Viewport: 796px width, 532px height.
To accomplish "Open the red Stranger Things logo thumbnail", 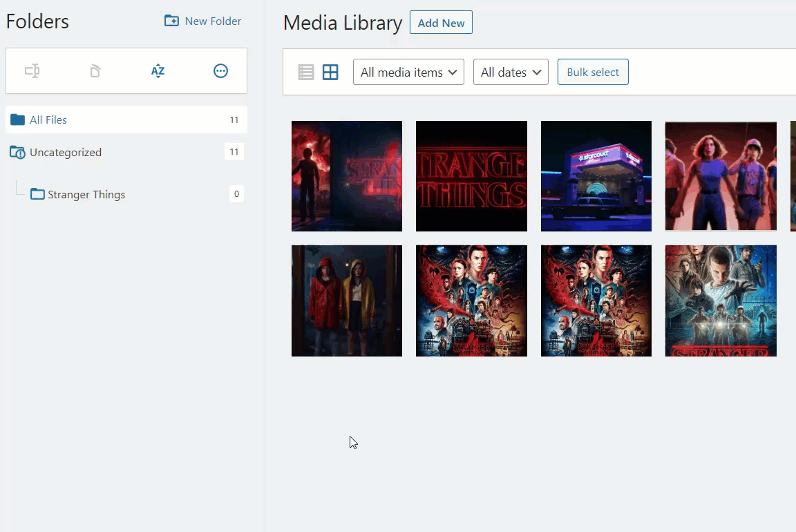I will (x=472, y=176).
